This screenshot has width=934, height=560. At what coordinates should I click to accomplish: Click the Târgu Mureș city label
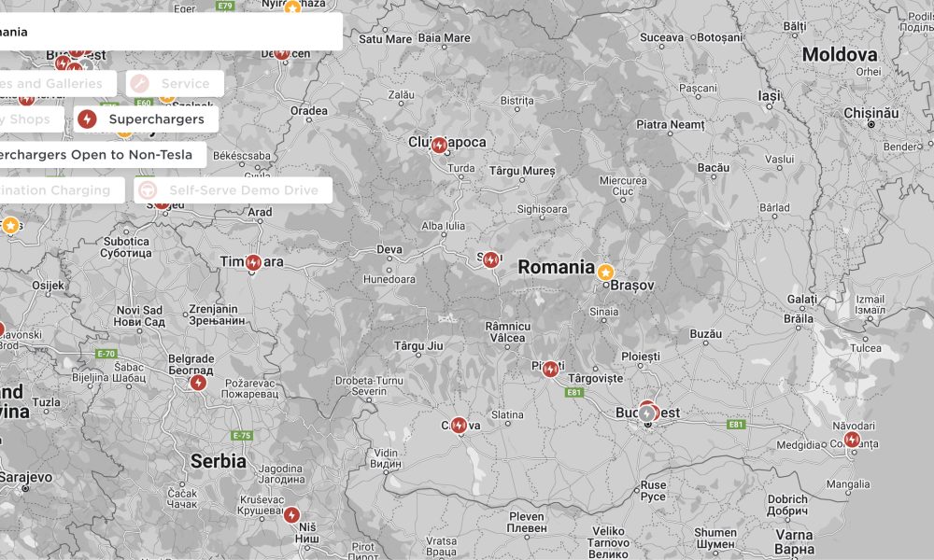522,172
